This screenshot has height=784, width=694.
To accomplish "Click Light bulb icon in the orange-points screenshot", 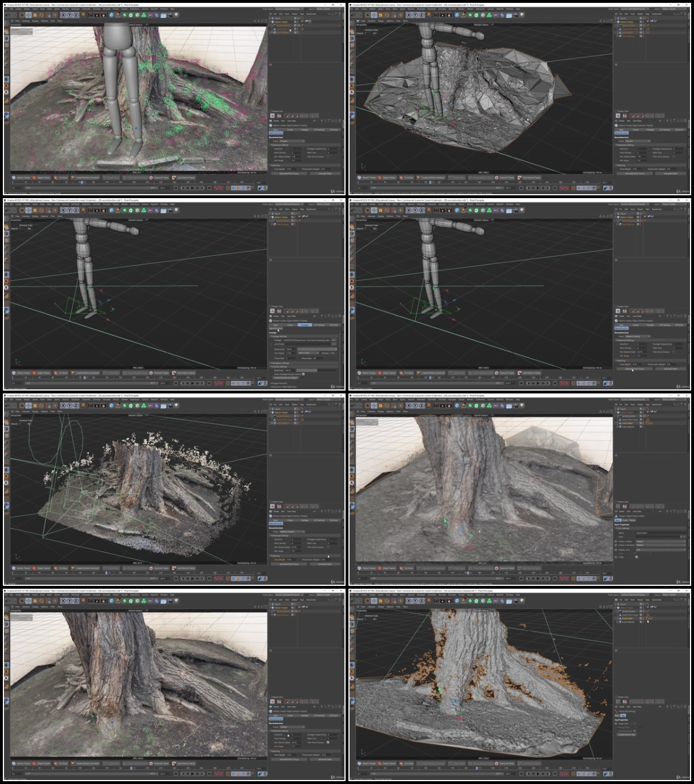I will click(x=521, y=601).
